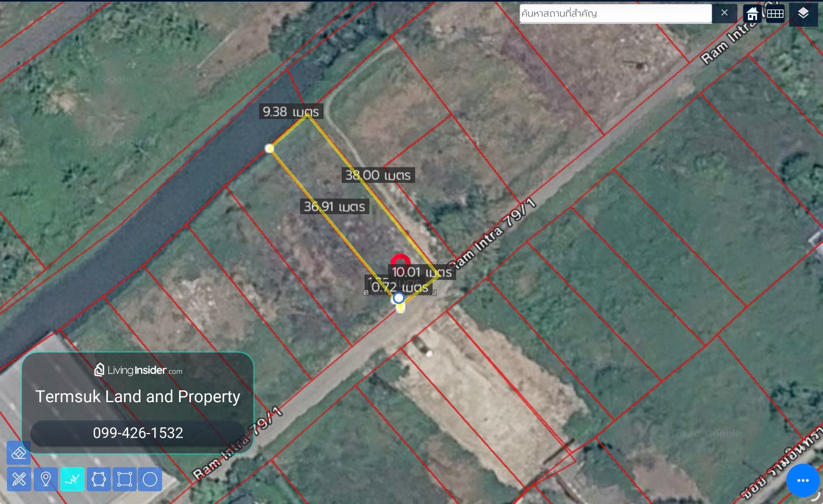823x504 pixels.
Task: Select the rectangle drawing tool
Action: pos(124,479)
